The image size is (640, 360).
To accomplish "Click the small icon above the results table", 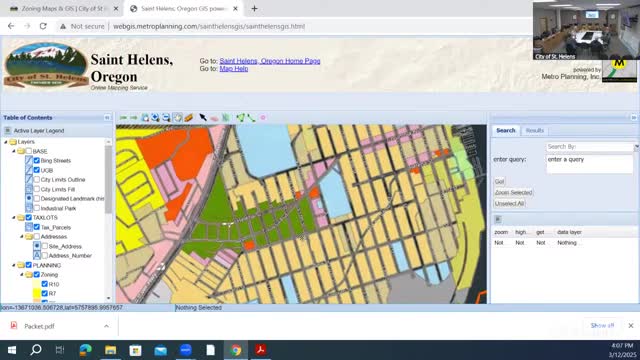I will click(x=498, y=219).
